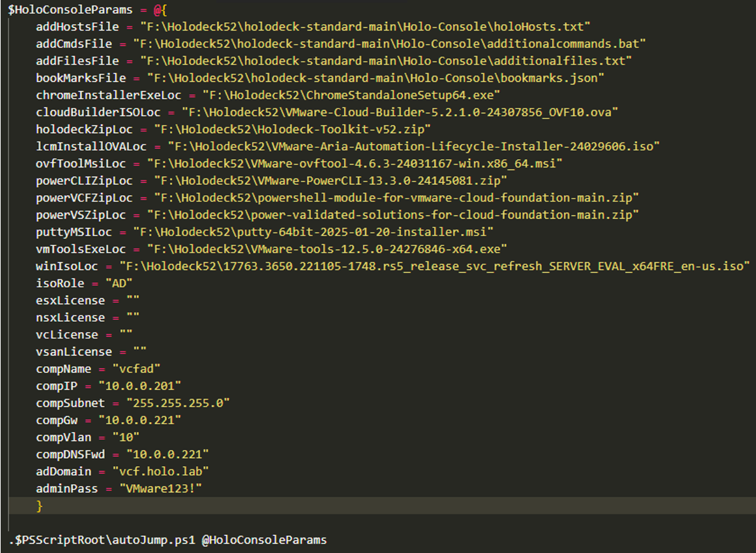Click the "AD" isoRole value
The image size is (756, 553).
pyautogui.click(x=119, y=283)
